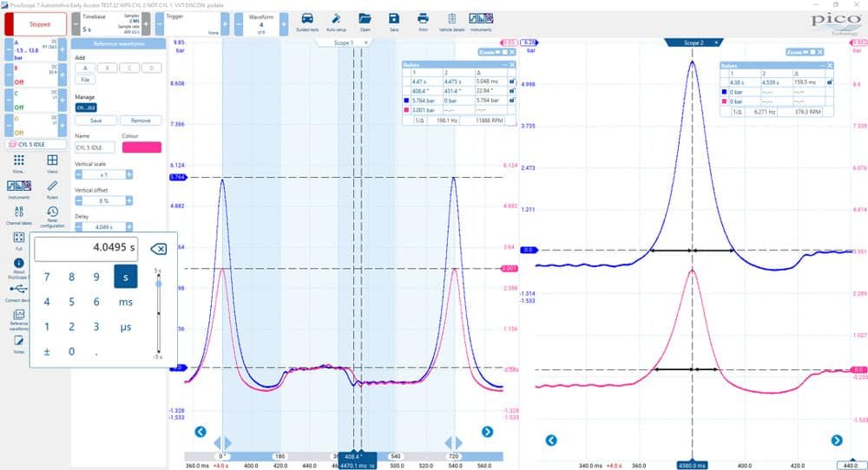Select the µs unit on keypad

tap(126, 327)
